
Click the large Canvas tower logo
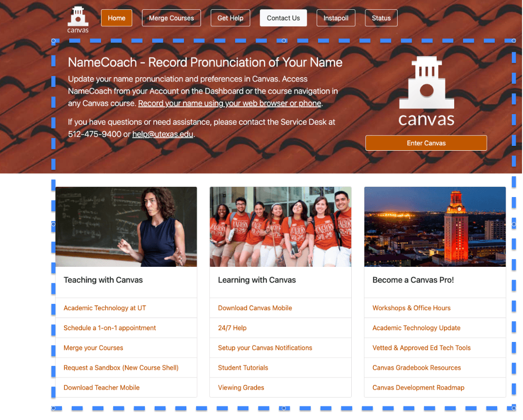click(426, 91)
